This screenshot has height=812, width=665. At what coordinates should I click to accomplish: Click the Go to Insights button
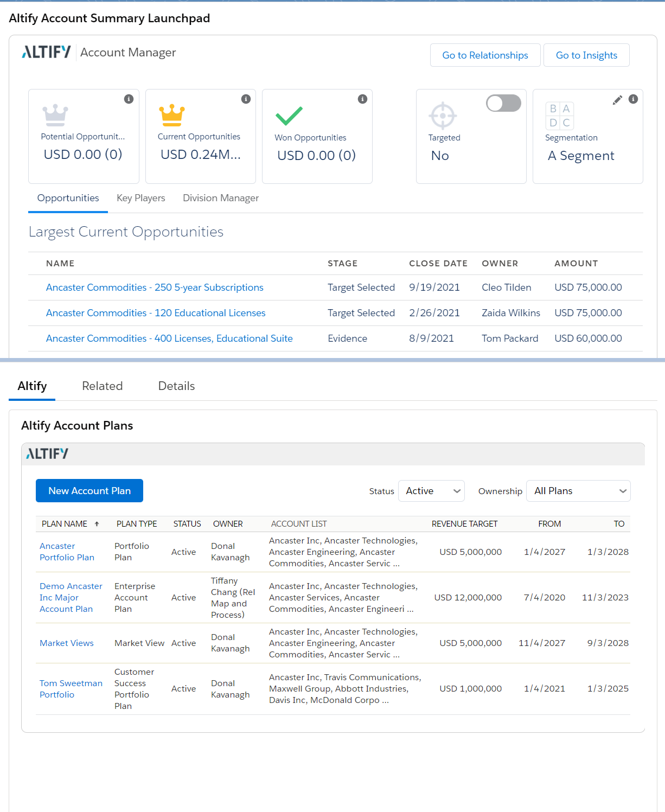click(x=586, y=55)
